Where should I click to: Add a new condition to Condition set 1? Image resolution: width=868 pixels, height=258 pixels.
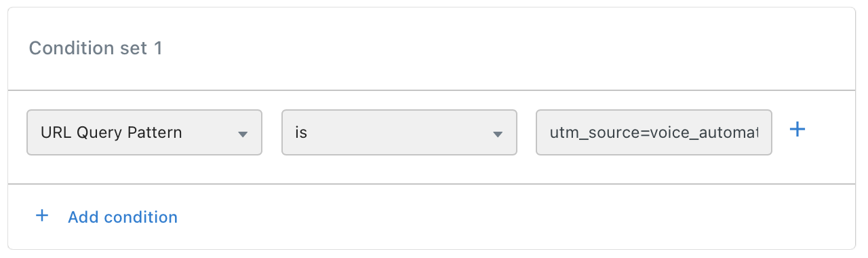point(123,217)
